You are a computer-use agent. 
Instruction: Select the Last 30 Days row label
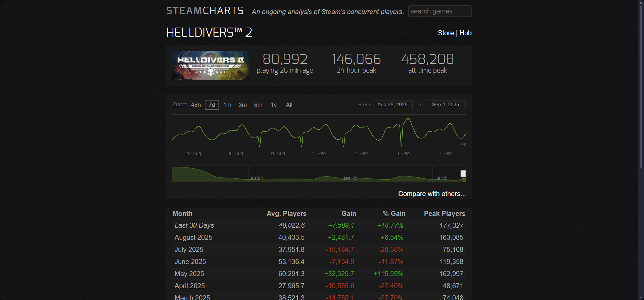[x=194, y=225]
